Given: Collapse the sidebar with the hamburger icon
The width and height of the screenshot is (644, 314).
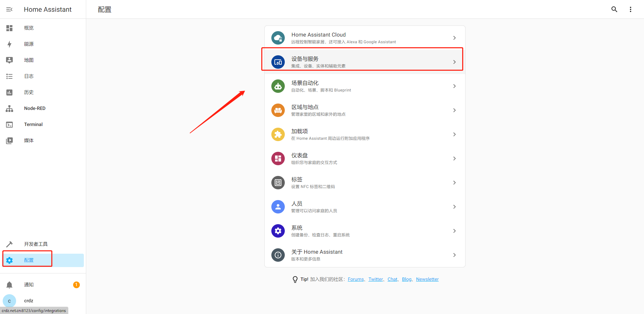Looking at the screenshot, I should pyautogui.click(x=9, y=9).
